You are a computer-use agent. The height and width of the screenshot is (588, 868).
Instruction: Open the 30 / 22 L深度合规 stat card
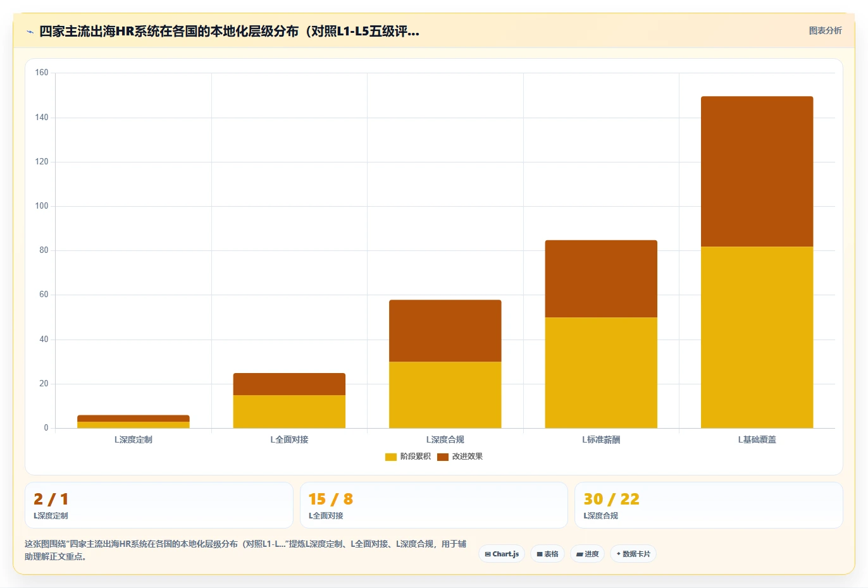coord(709,505)
